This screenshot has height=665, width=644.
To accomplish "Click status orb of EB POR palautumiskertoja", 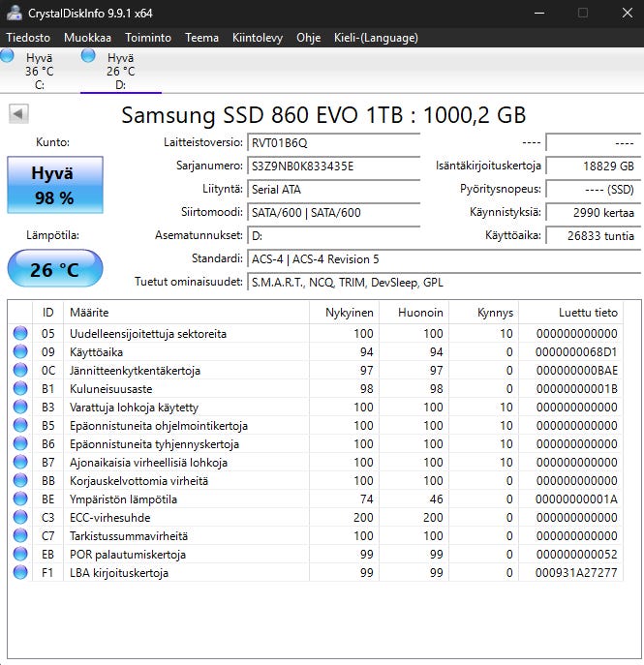I will (20, 554).
